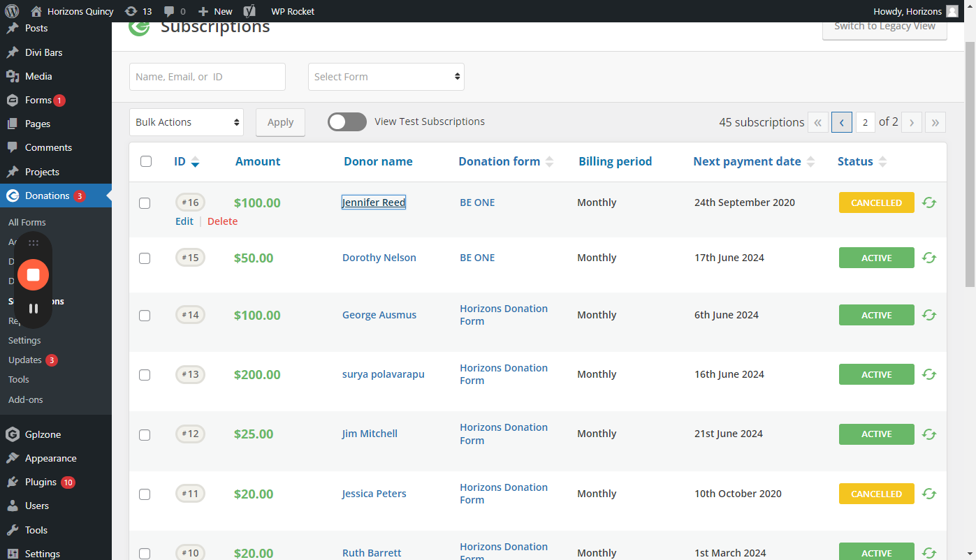Open All Forms under Donations
This screenshot has width=976, height=560.
tap(27, 222)
